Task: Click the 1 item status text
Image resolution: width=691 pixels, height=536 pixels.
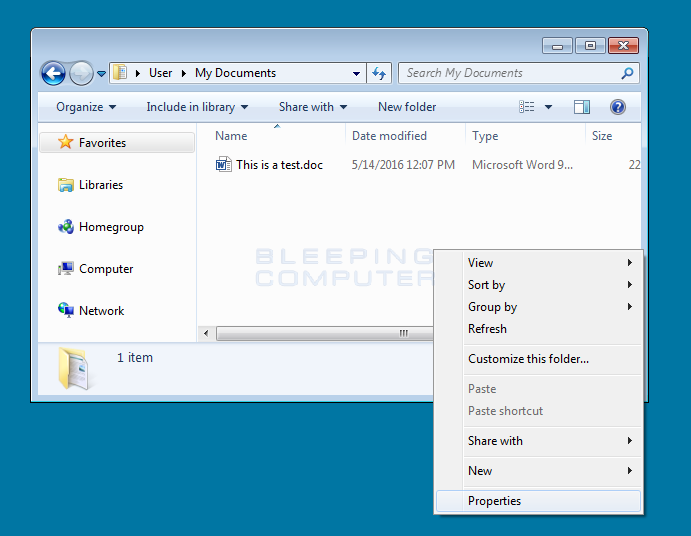Action: coord(135,357)
